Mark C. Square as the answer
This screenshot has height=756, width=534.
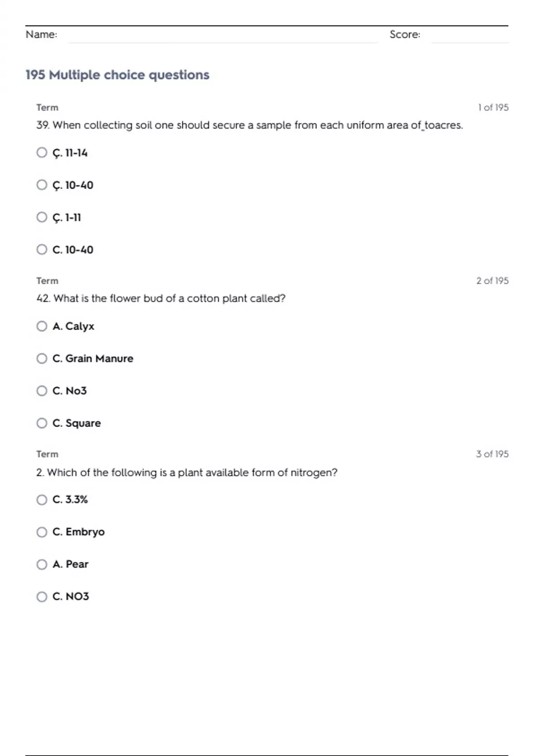tap(42, 423)
